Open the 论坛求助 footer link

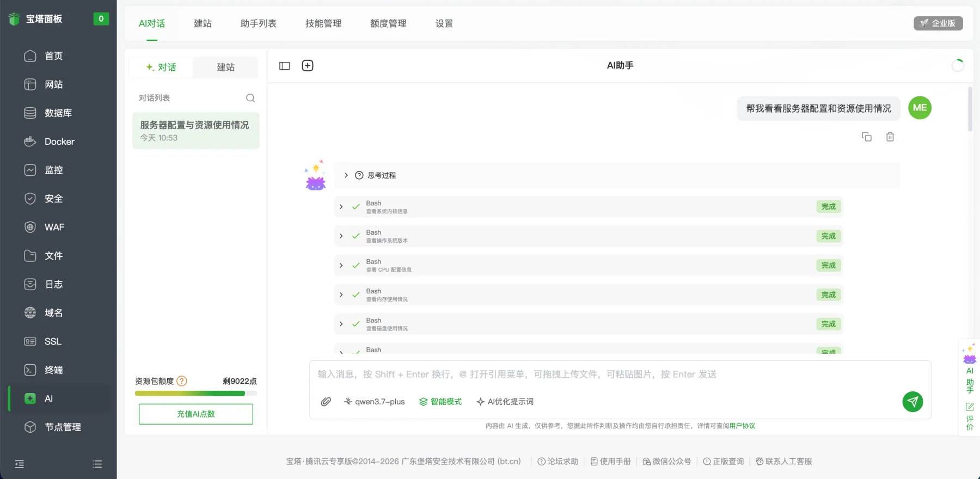(558, 461)
